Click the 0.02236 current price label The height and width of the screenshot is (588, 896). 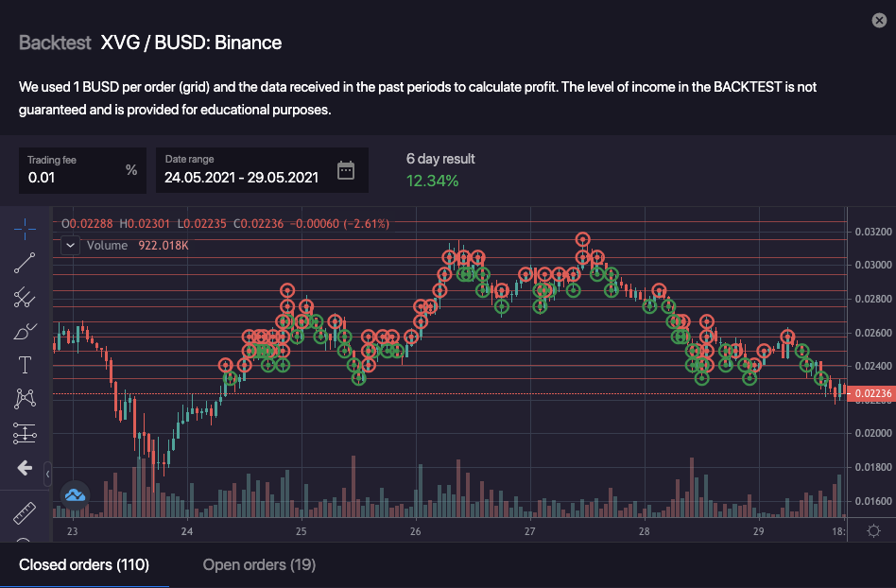tap(872, 394)
